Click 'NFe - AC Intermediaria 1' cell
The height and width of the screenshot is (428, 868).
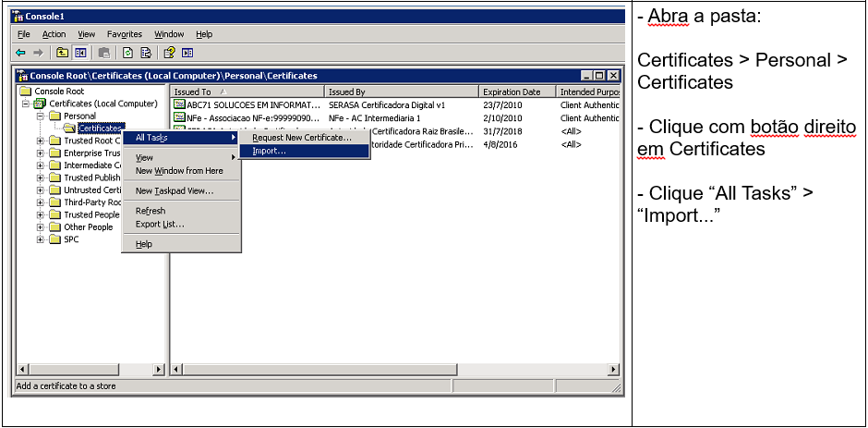375,117
